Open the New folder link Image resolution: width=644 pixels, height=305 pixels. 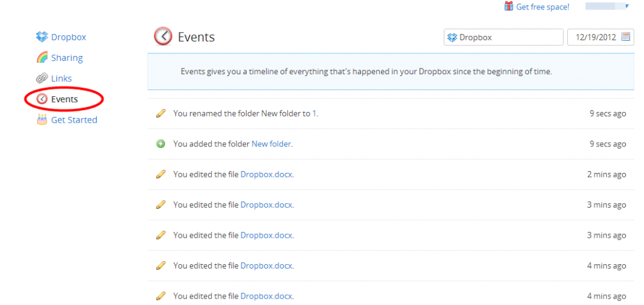pos(271,143)
